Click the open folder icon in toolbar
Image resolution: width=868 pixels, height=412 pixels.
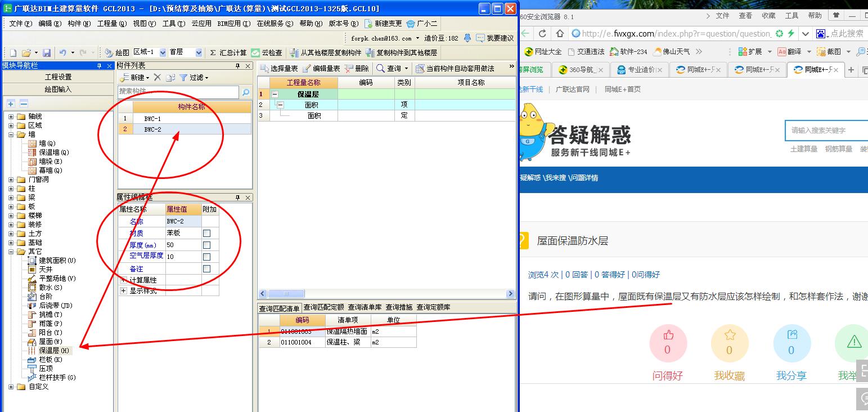(x=26, y=53)
